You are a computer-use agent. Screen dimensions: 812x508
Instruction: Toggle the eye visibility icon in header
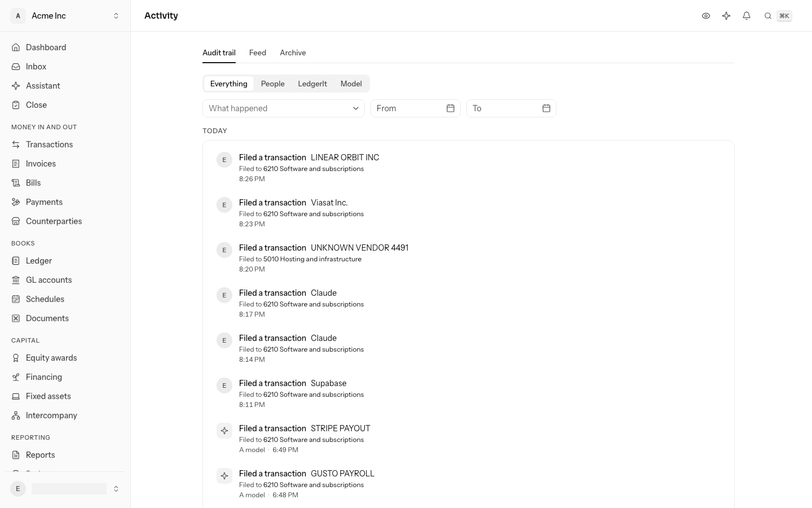point(706,16)
